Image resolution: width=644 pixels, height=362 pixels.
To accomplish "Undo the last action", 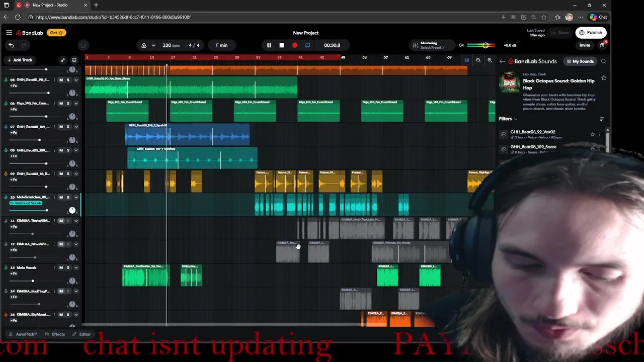I will click(11, 45).
